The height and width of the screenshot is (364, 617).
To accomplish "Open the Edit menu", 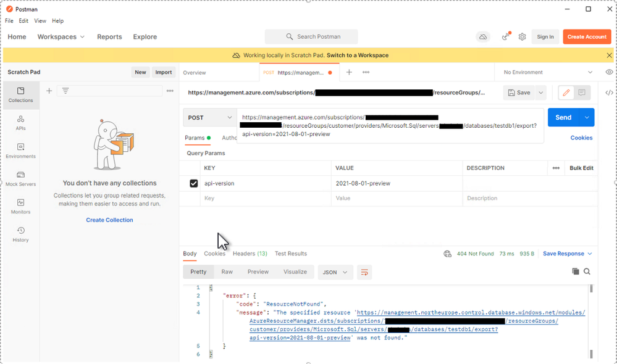I will coord(23,21).
